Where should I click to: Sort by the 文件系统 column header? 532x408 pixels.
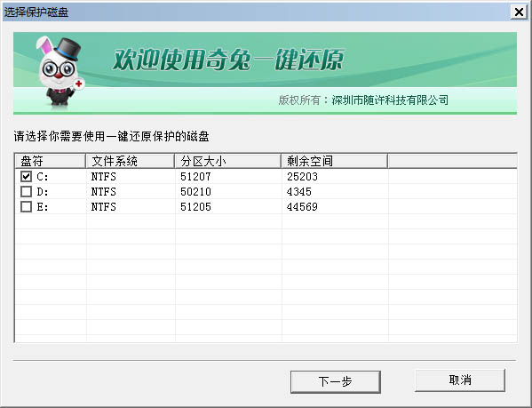[130, 161]
